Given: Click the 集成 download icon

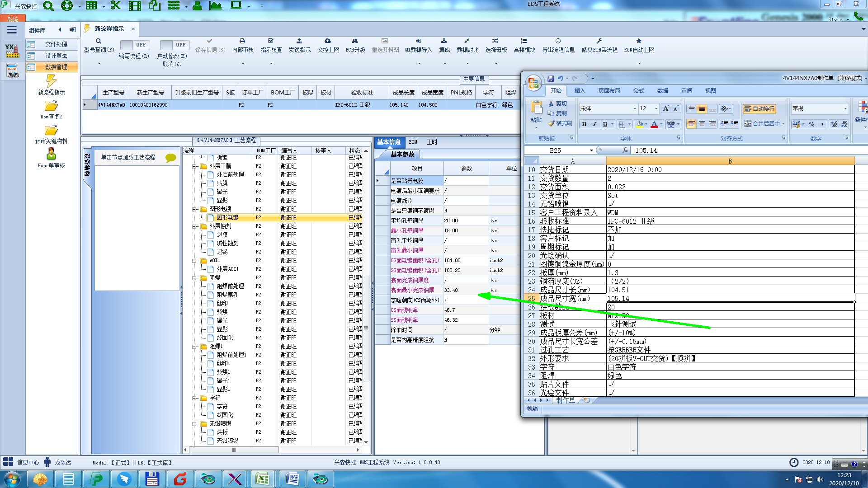Looking at the screenshot, I should pos(444,41).
